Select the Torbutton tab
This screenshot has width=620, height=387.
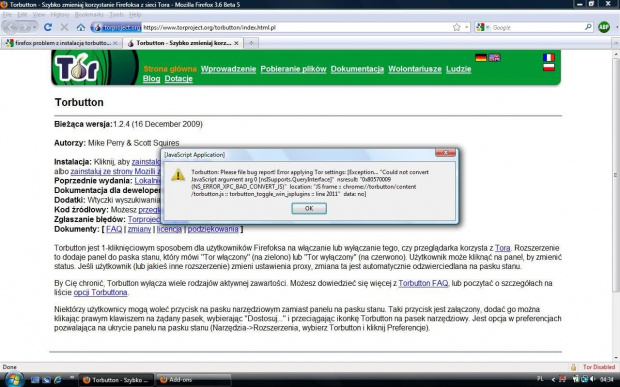[x=182, y=43]
